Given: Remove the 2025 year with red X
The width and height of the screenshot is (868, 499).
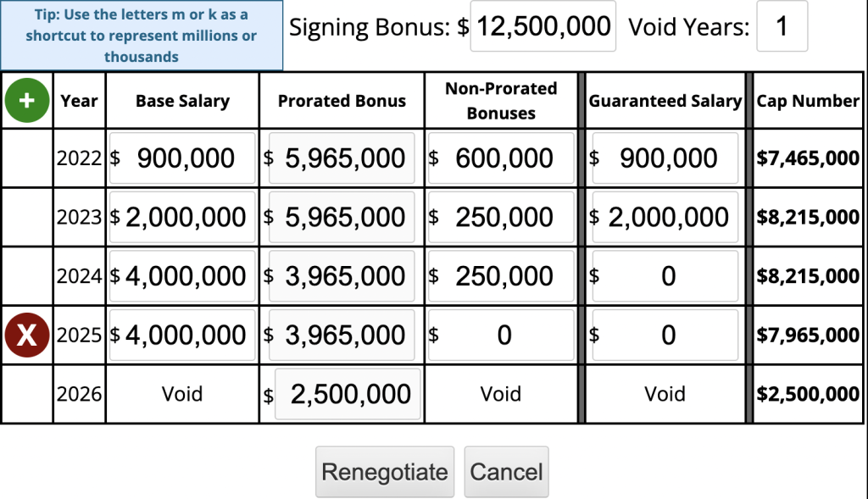Looking at the screenshot, I should [26, 335].
